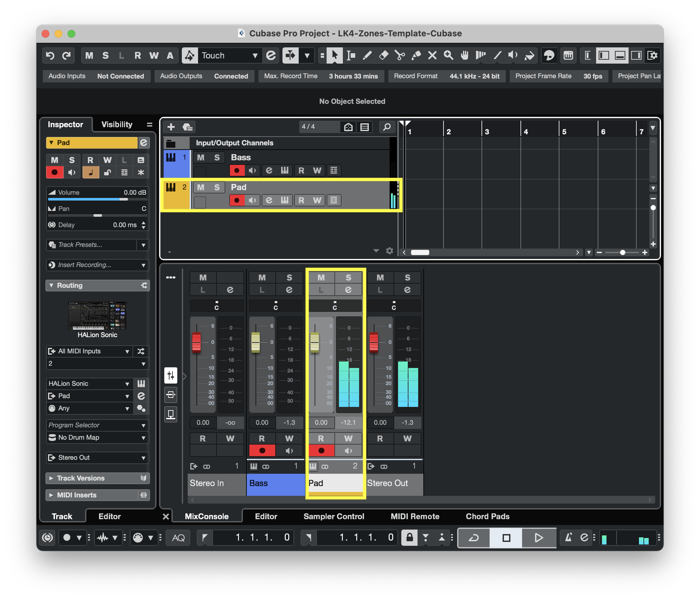This screenshot has width=700, height=599.
Task: Open the track search magnifier
Action: click(x=387, y=127)
